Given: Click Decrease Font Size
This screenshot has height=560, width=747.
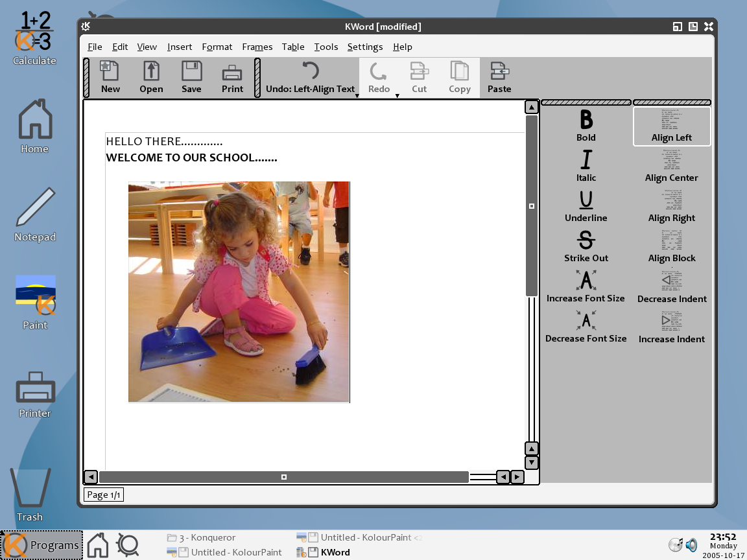Looking at the screenshot, I should pyautogui.click(x=586, y=327).
